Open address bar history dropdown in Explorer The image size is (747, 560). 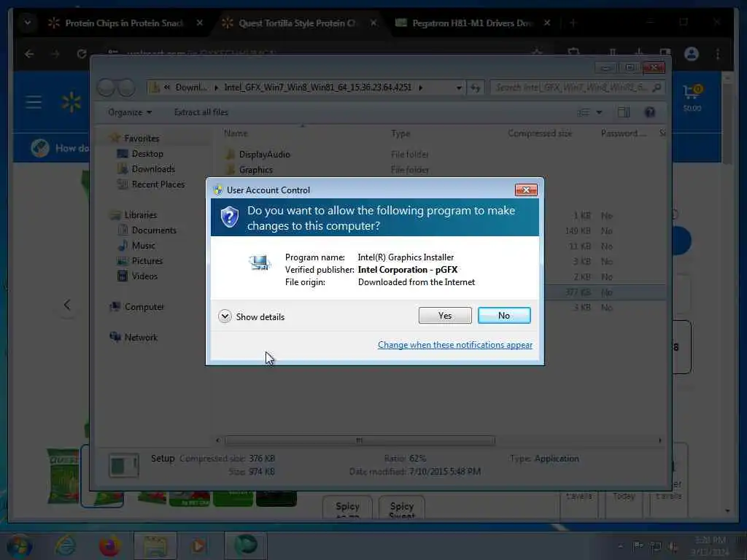click(459, 87)
